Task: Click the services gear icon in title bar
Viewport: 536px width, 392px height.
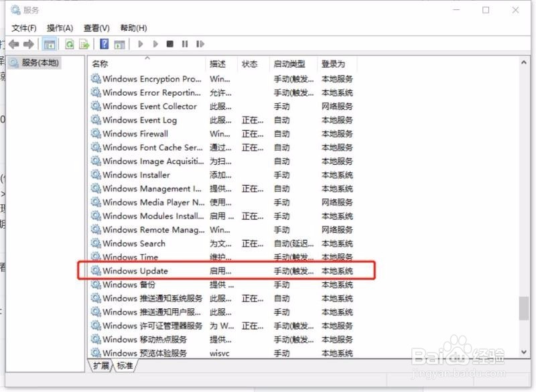Action: 15,10
